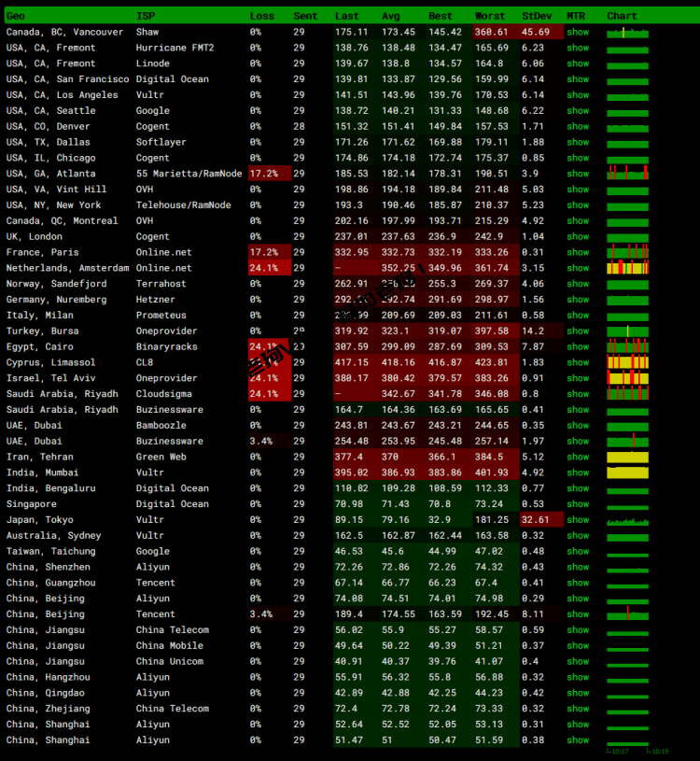Open the MTR show link for Iran, Tehran
700x761 pixels.
(x=578, y=457)
